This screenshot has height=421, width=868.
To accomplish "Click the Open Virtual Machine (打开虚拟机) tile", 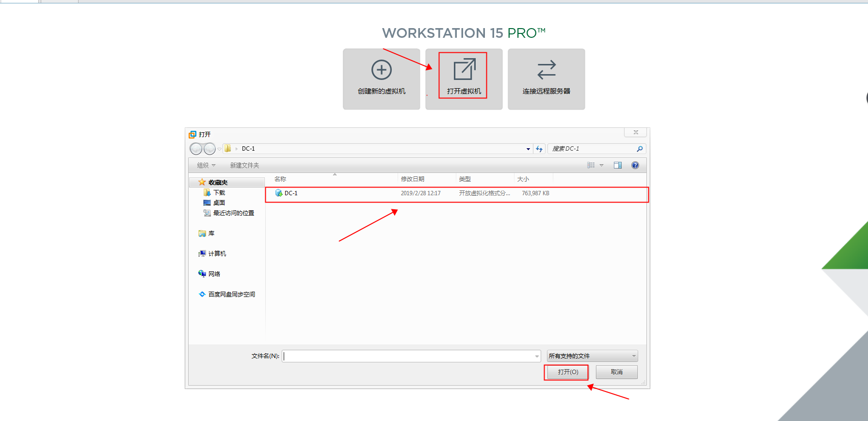I will (464, 79).
